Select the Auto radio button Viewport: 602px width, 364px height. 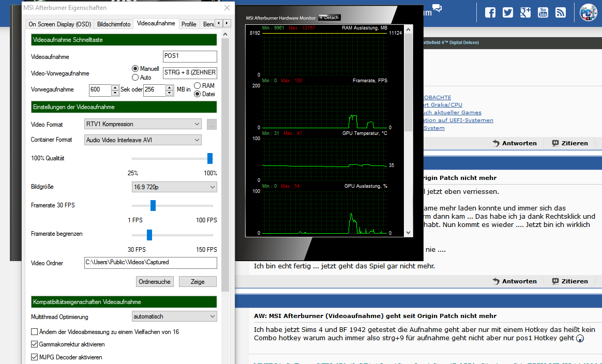coord(135,78)
